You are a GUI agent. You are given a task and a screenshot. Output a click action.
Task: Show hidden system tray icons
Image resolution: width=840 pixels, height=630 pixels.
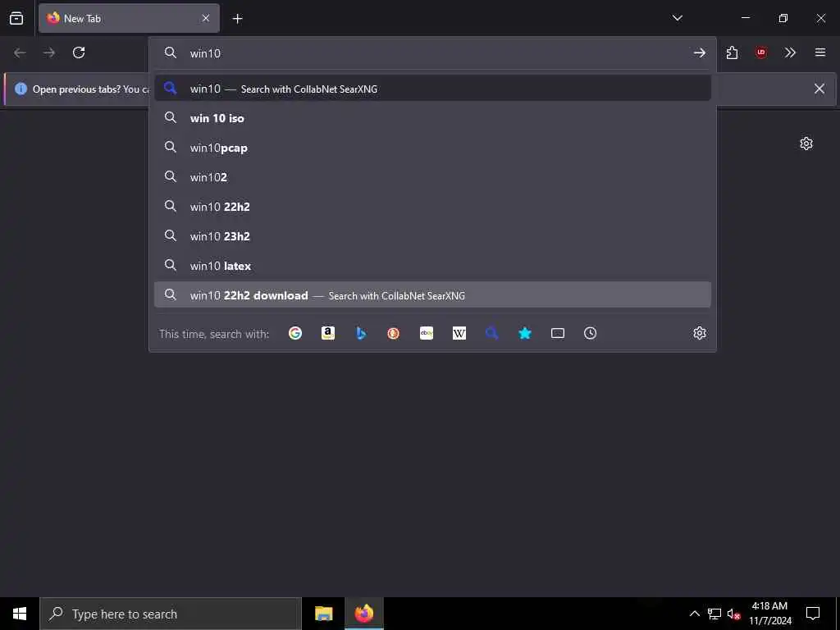click(694, 614)
